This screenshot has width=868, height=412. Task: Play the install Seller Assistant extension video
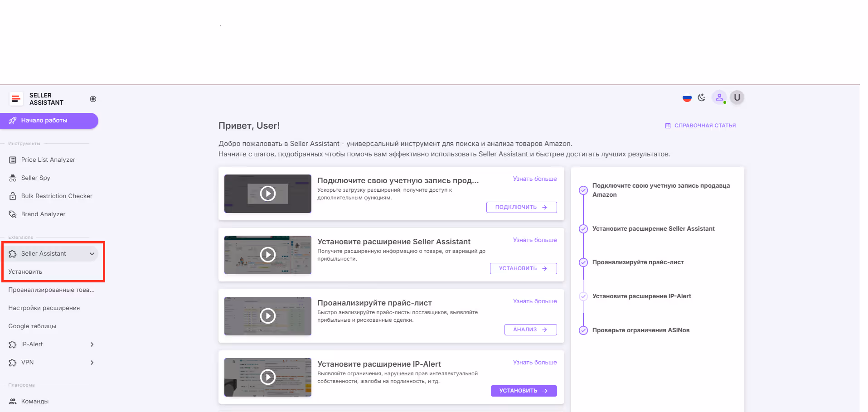point(268,255)
